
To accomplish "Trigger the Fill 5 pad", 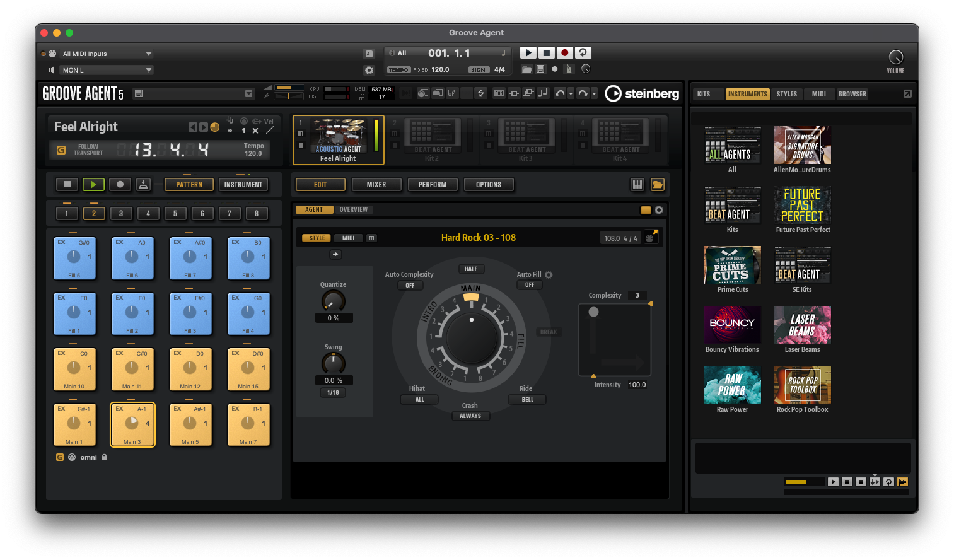I will click(74, 258).
